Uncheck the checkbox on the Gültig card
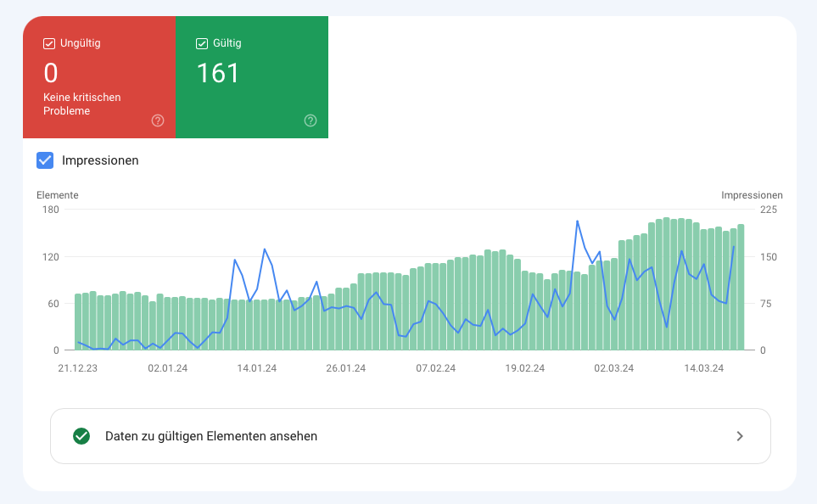This screenshot has height=504, width=817. [x=201, y=42]
